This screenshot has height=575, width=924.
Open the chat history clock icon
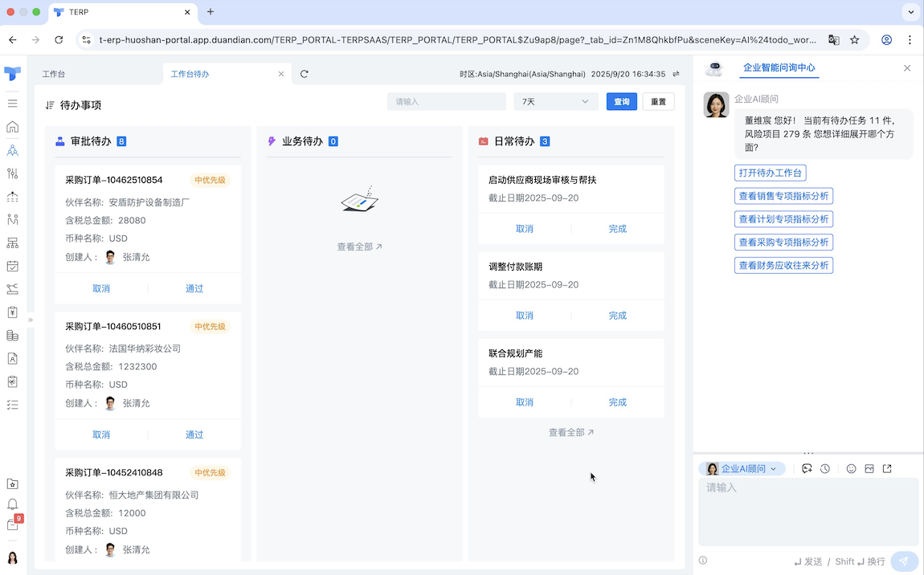(x=825, y=468)
